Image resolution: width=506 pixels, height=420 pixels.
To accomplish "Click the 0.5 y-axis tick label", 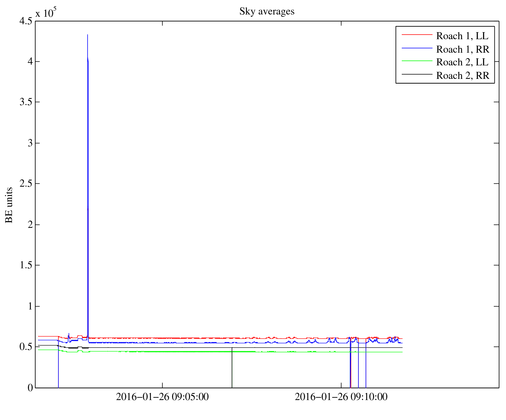I will (26, 347).
